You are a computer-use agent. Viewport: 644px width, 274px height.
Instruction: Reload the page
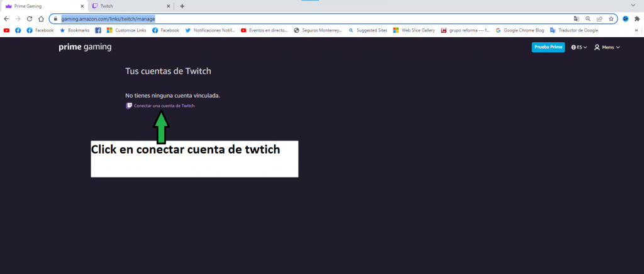(30, 19)
